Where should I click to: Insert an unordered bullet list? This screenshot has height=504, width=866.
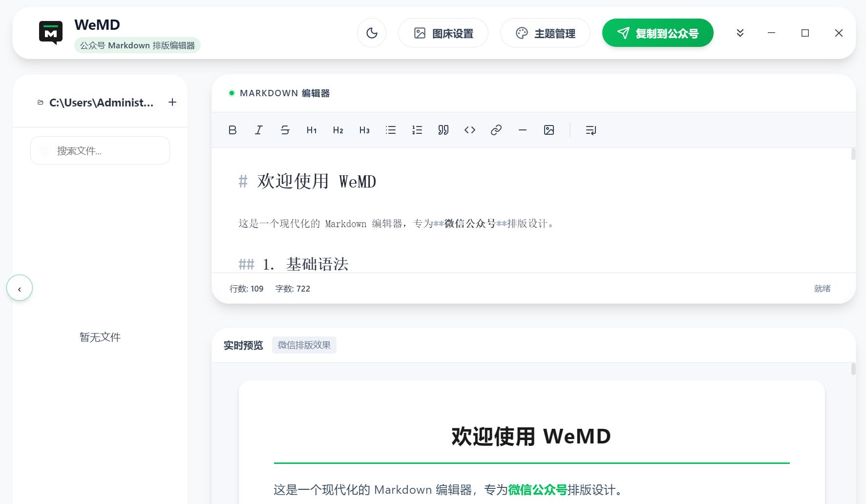391,130
